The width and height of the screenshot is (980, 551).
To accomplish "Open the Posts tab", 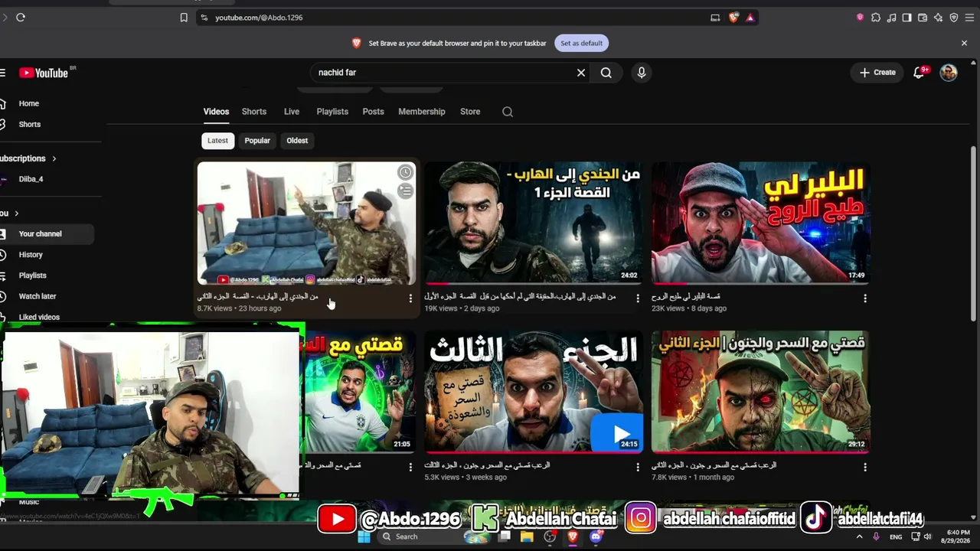I will point(373,112).
